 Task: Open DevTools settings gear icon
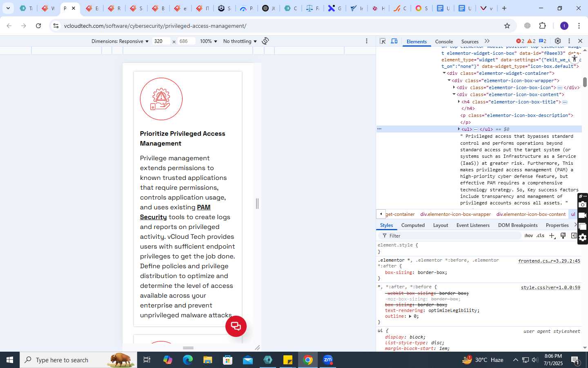pos(558,41)
